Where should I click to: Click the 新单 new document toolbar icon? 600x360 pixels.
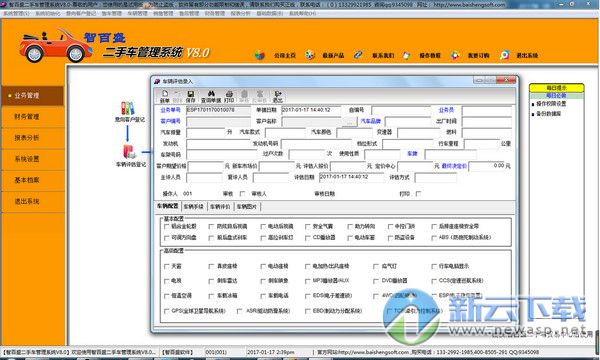point(165,96)
